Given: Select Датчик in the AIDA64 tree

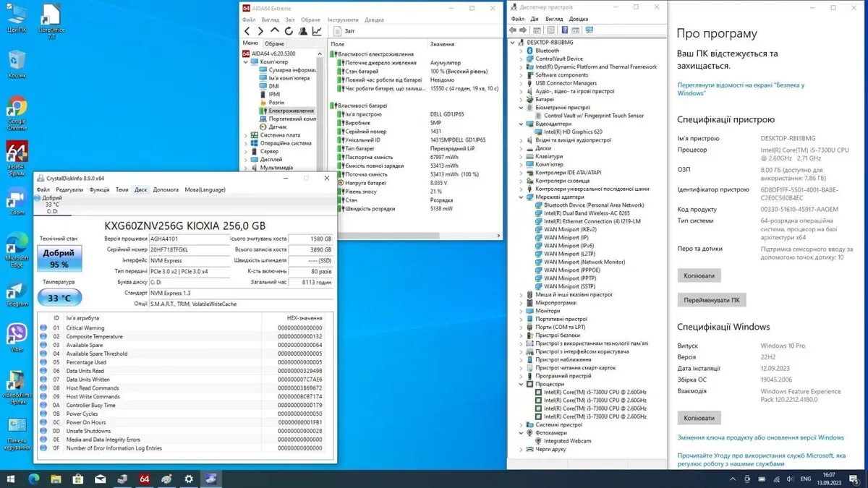Looking at the screenshot, I should click(x=278, y=127).
